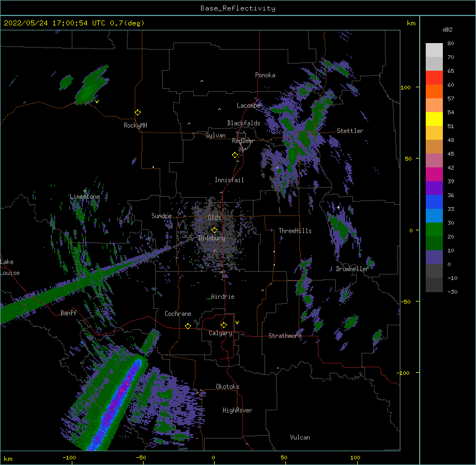Select the HighRiver label
This screenshot has width=476, height=465.
(237, 410)
